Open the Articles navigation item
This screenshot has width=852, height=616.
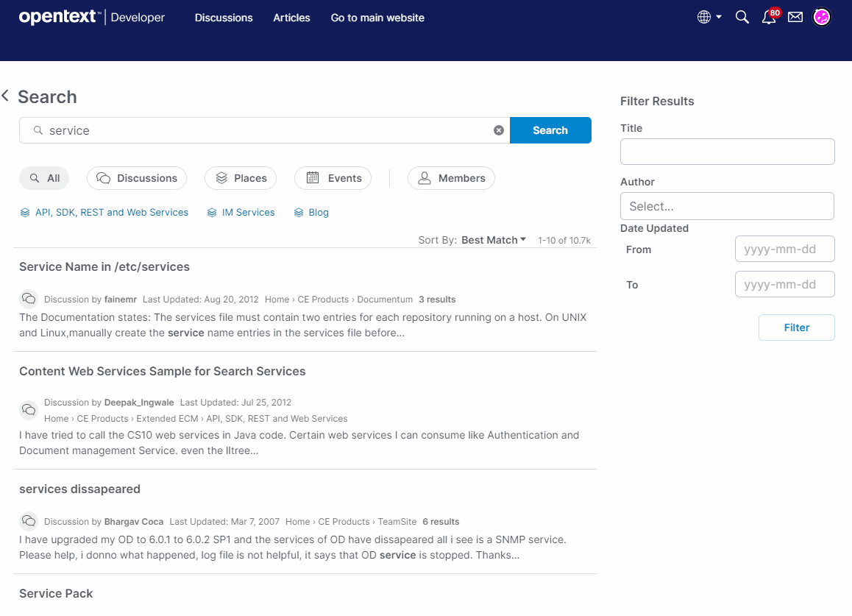pos(291,18)
